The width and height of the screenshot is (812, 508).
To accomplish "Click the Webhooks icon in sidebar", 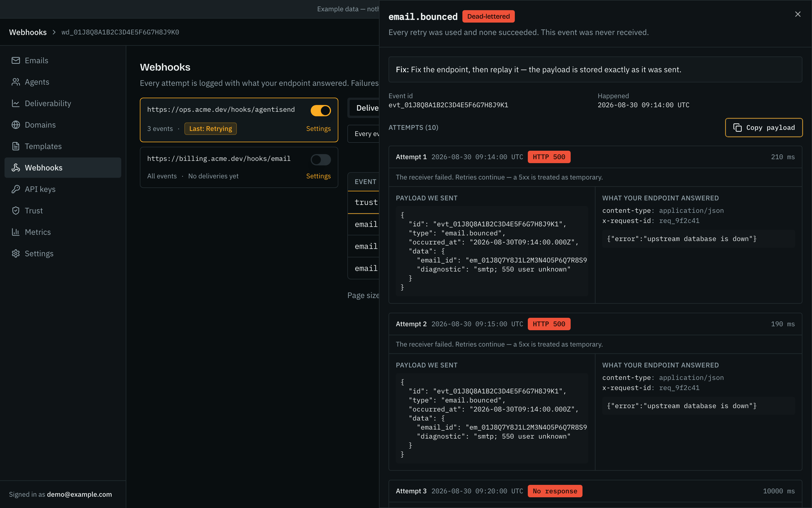I will tap(16, 168).
